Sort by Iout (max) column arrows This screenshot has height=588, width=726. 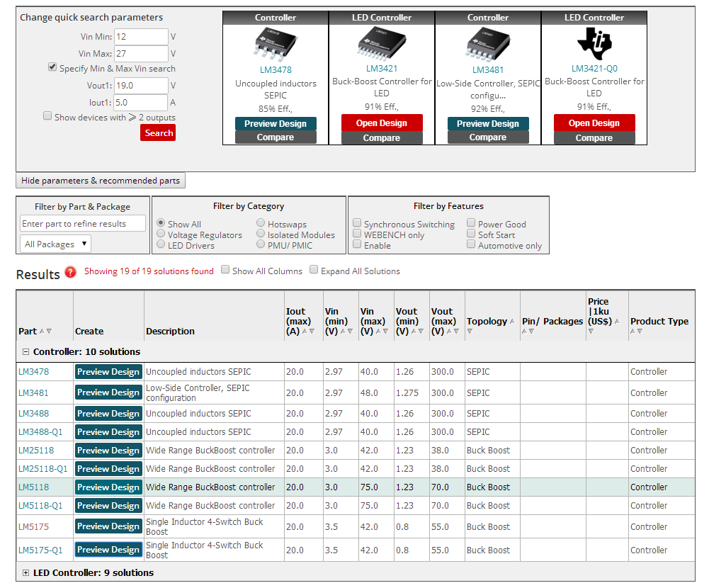point(308,332)
